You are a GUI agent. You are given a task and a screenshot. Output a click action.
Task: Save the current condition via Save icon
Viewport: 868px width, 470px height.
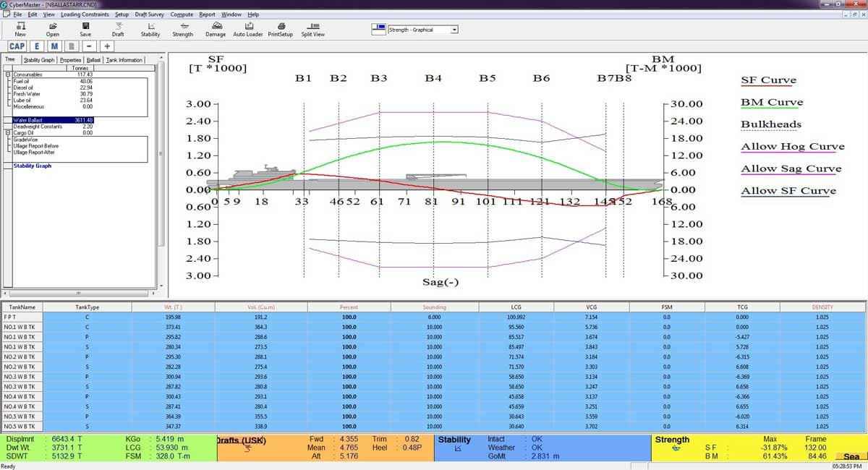coord(85,28)
